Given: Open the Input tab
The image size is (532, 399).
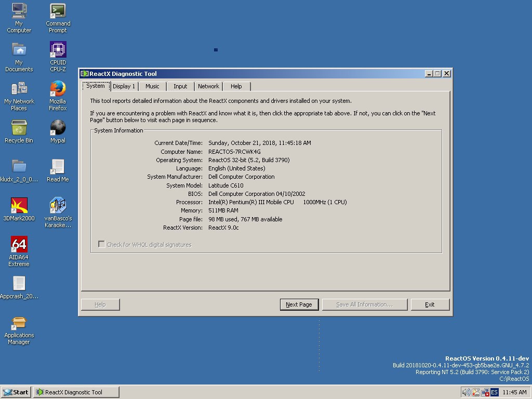Looking at the screenshot, I should (x=180, y=87).
